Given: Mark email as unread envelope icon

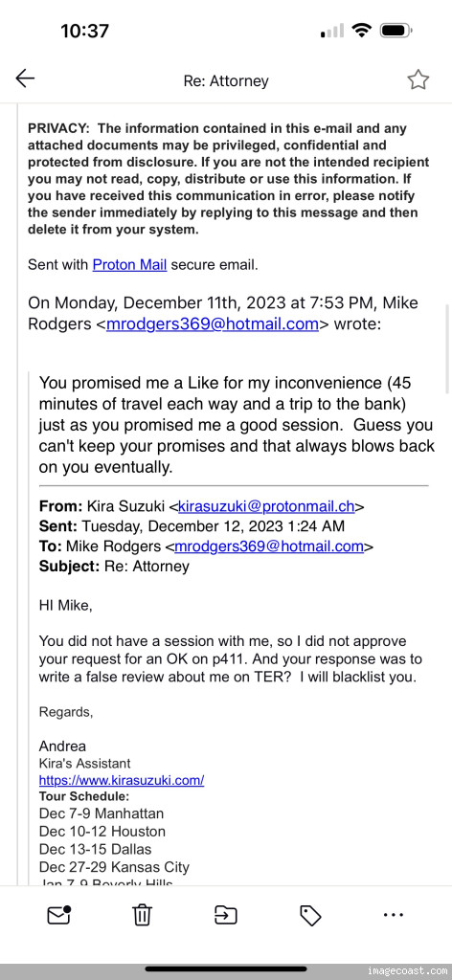Looking at the screenshot, I should point(58,915).
